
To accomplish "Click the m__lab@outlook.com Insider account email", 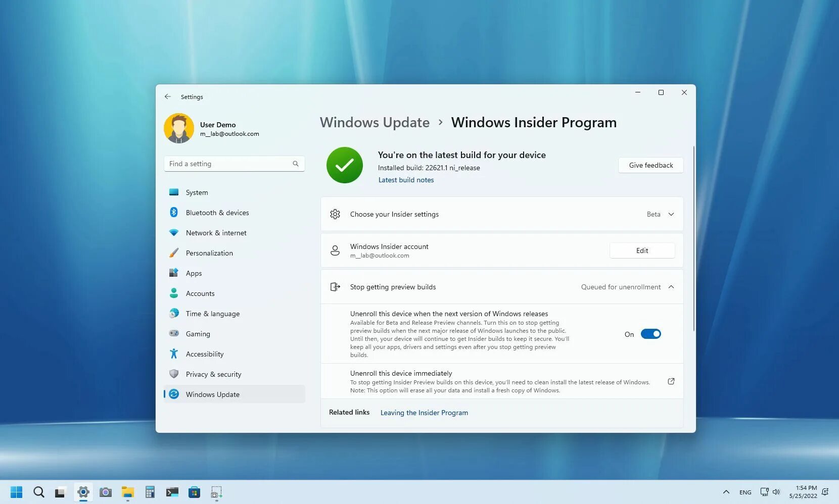I will [x=380, y=256].
